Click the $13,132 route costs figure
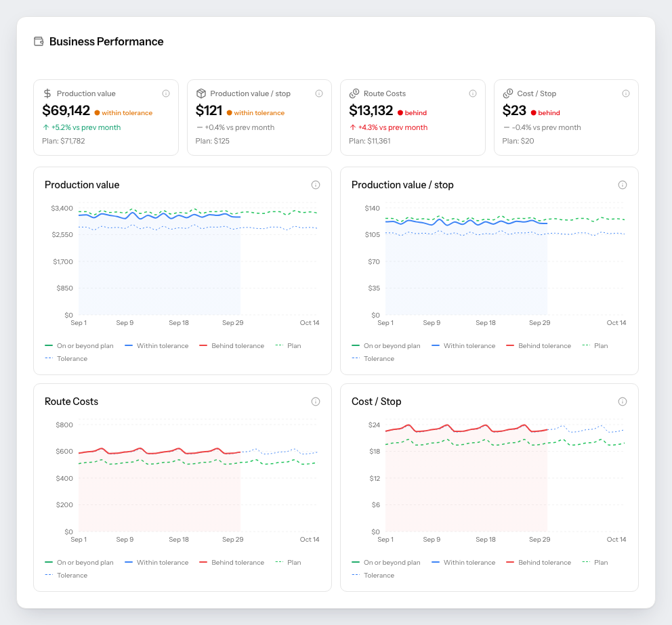This screenshot has width=672, height=625. [x=371, y=110]
